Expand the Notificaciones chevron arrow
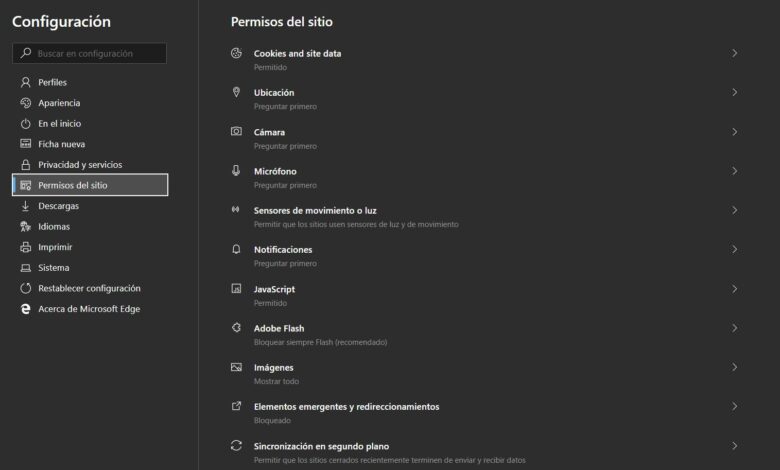Image resolution: width=780 pixels, height=470 pixels. [734, 249]
